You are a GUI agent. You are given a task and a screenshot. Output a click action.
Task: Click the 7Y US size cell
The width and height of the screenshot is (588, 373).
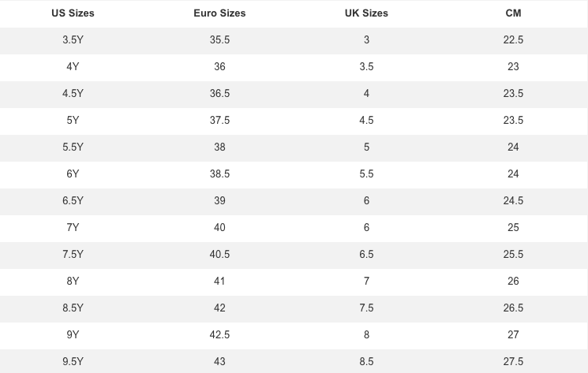(x=73, y=227)
